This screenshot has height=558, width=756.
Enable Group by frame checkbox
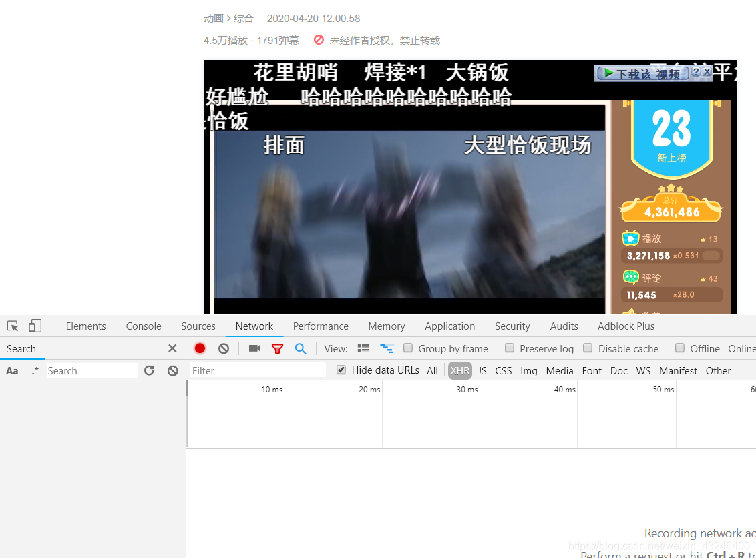point(408,348)
